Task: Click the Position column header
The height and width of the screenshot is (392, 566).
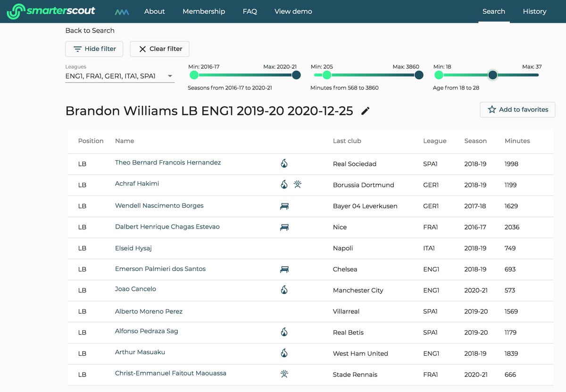Action: 91,141
